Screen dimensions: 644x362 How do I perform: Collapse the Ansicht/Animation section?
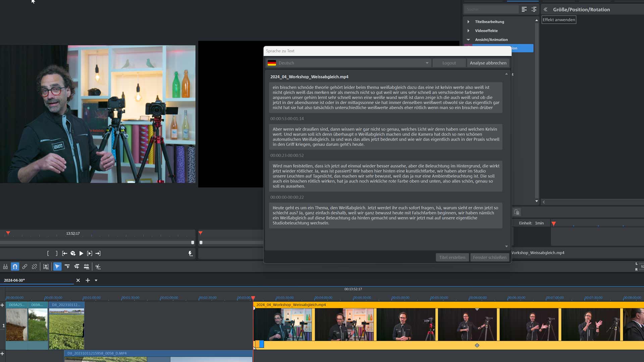click(469, 40)
